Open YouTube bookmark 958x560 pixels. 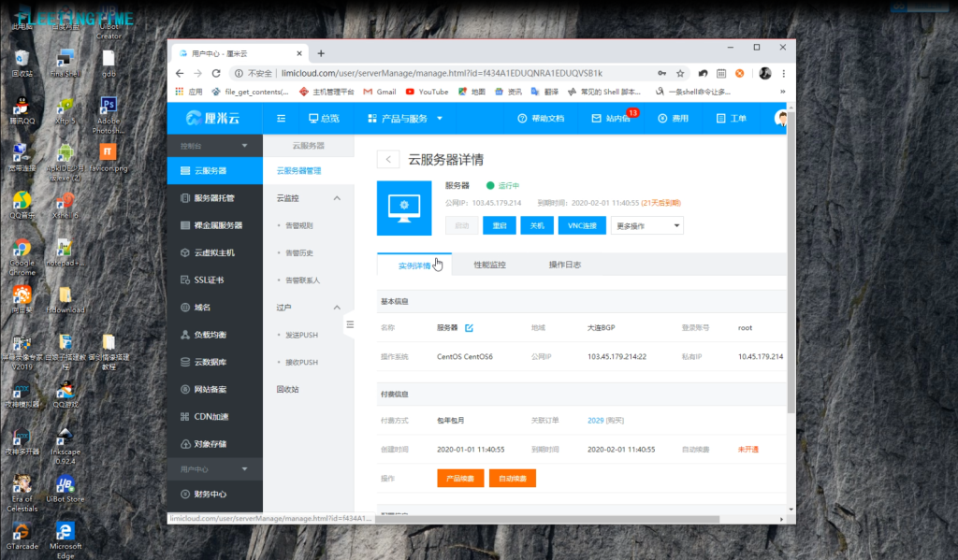(427, 92)
